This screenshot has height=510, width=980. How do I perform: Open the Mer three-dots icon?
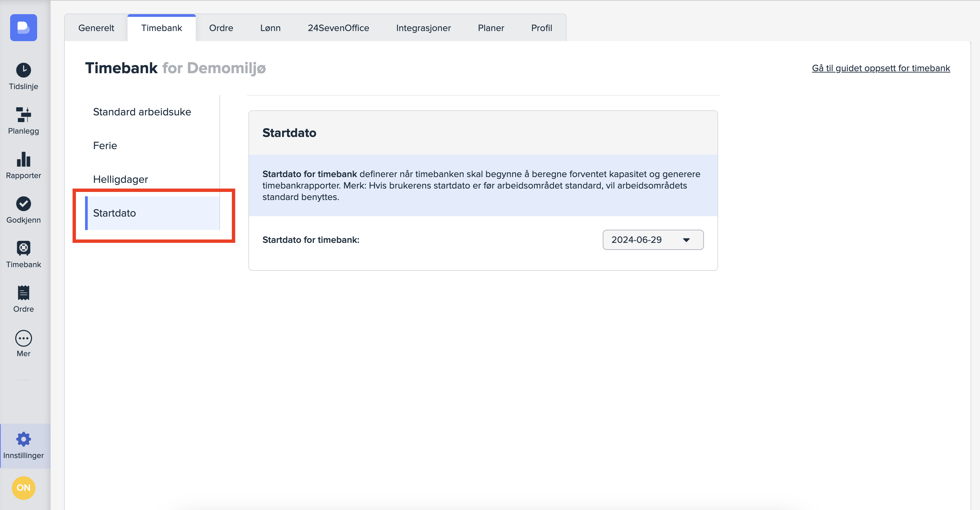24,338
